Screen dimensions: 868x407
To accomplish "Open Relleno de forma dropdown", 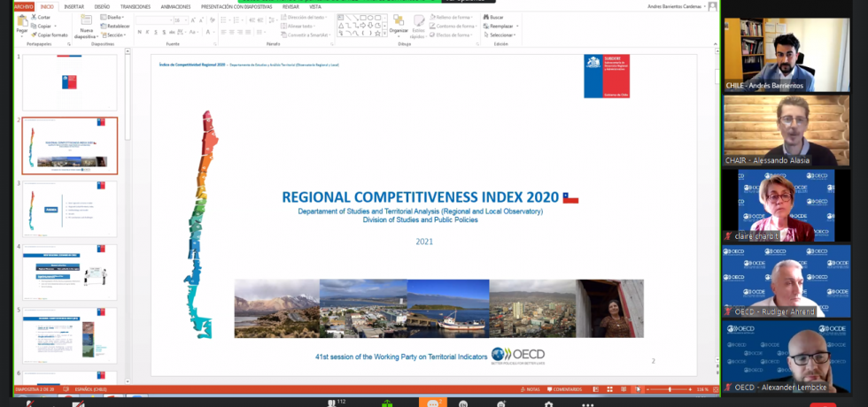I will [x=451, y=17].
